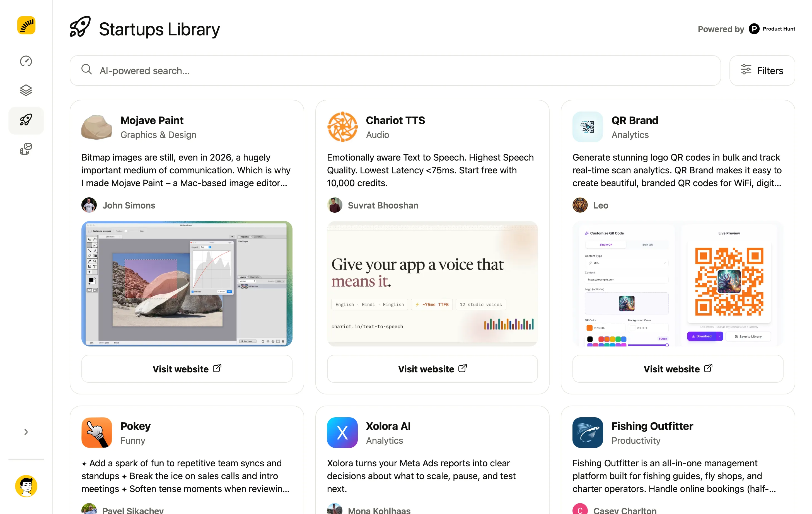This screenshot has width=812, height=514.
Task: Open the dashboard gauge icon in sidebar
Action: [26, 61]
